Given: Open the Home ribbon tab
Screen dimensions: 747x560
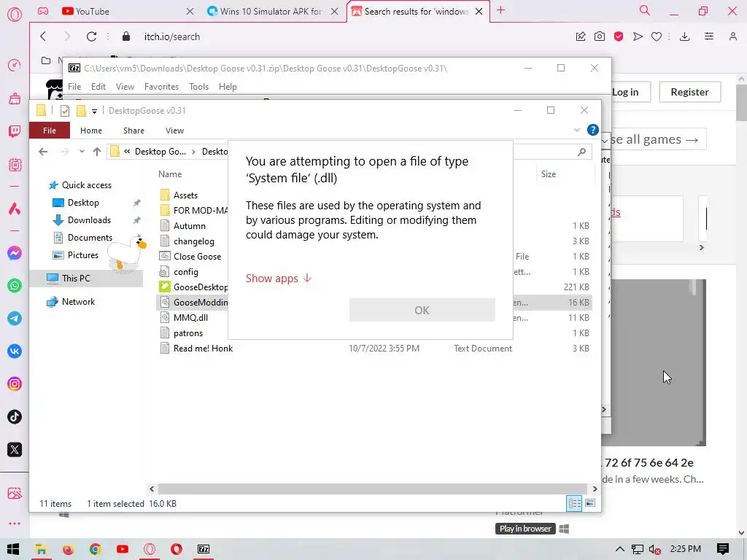Looking at the screenshot, I should point(91,131).
